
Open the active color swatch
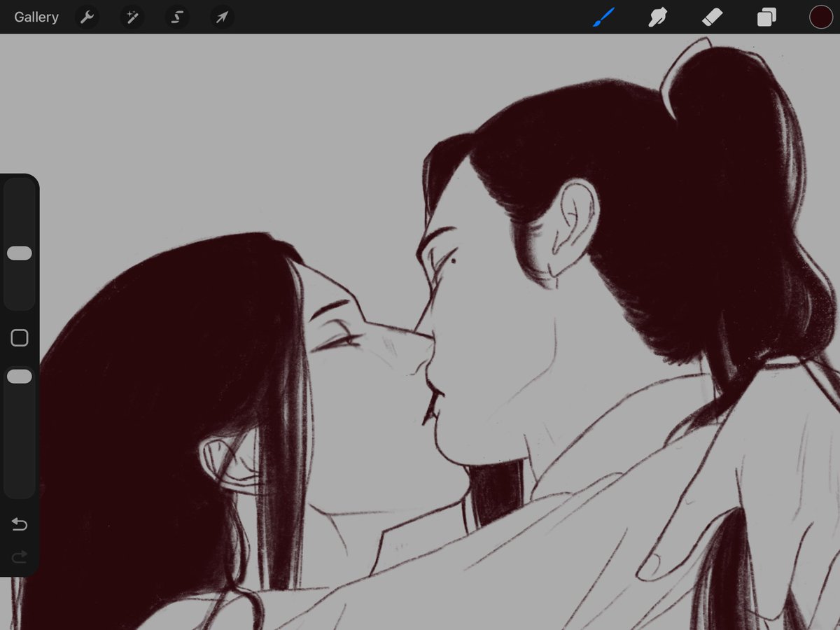pyautogui.click(x=821, y=17)
